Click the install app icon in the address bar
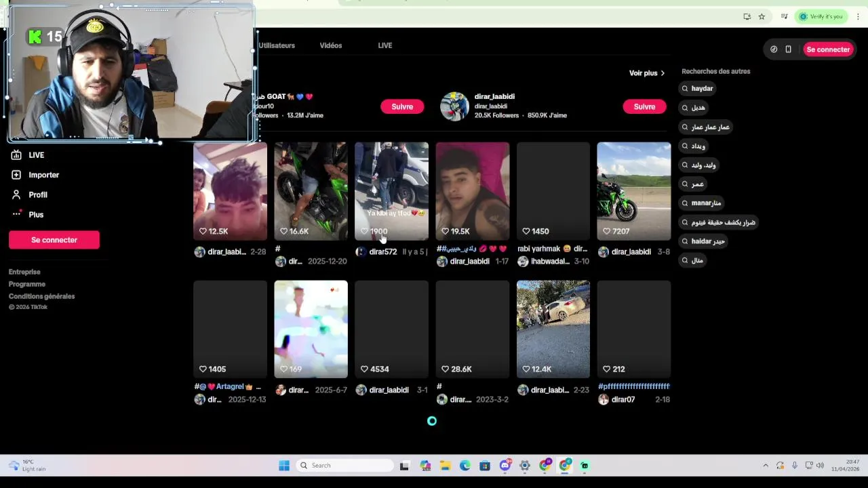The width and height of the screenshot is (868, 488). pos(747,16)
